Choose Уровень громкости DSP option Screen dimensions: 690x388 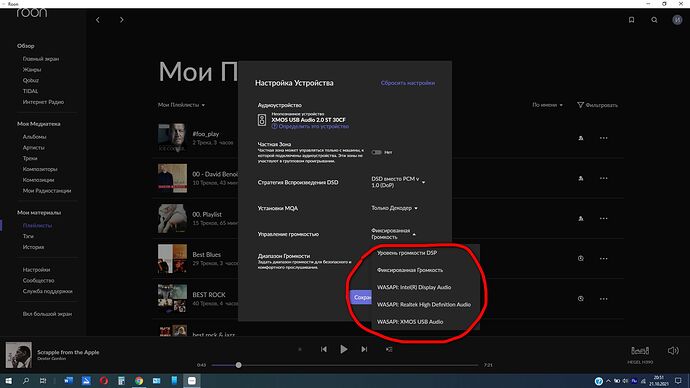click(407, 253)
